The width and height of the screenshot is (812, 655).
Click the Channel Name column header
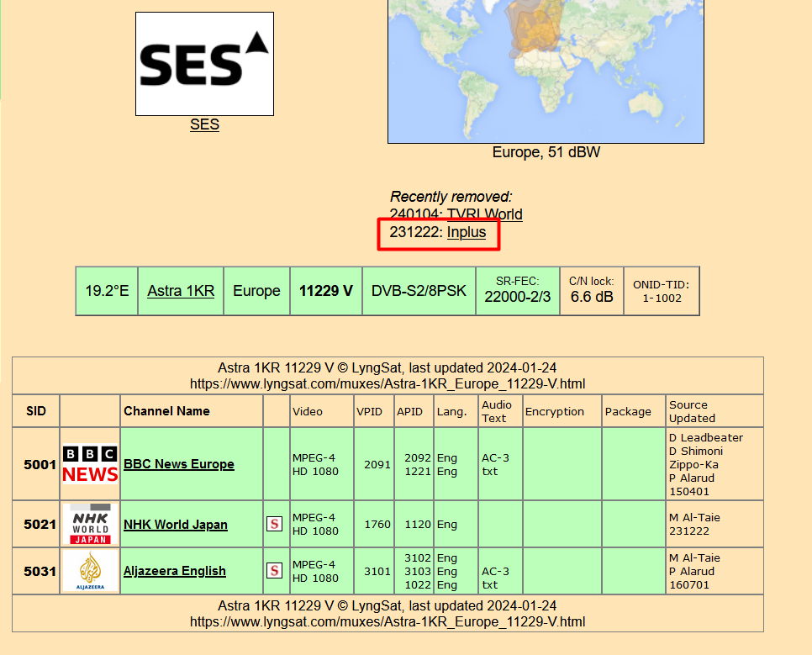click(x=166, y=411)
